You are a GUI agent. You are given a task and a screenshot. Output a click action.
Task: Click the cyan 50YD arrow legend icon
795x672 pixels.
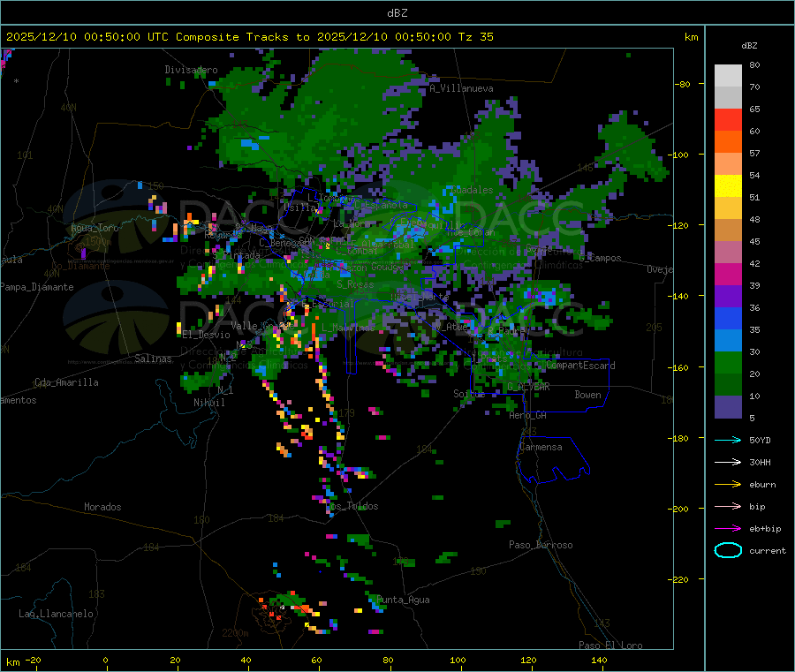(x=728, y=440)
